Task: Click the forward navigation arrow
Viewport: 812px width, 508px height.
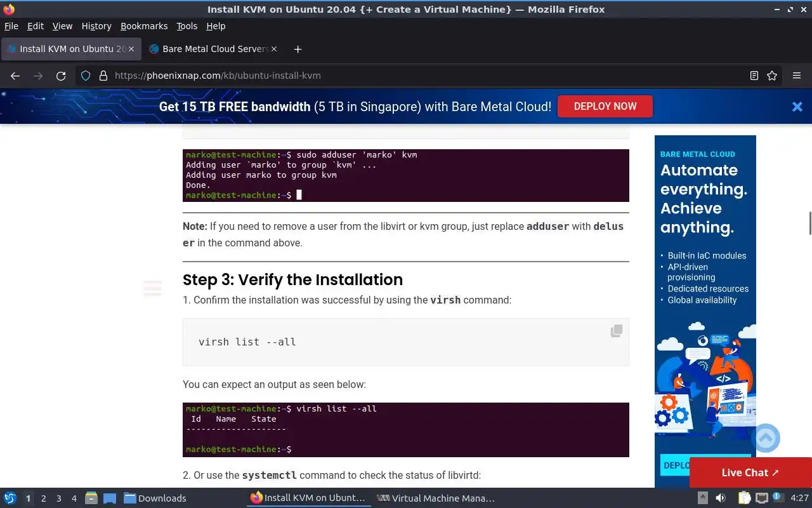Action: pyautogui.click(x=38, y=76)
